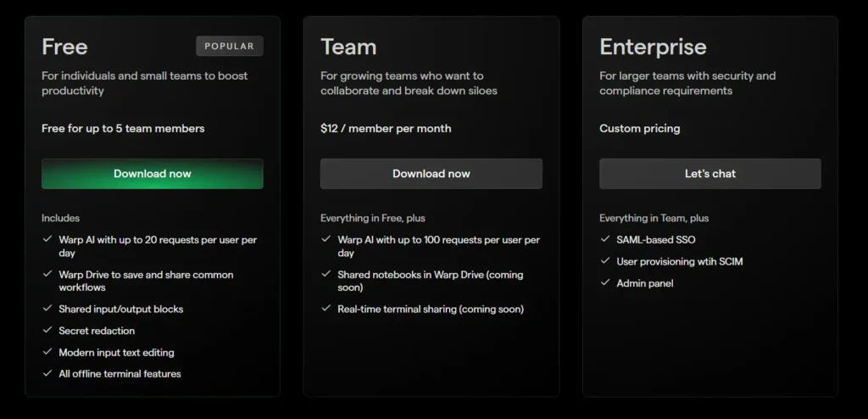This screenshot has width=868, height=419.
Task: Click checkmark next to User provisioning with SCIM
Action: (x=605, y=261)
